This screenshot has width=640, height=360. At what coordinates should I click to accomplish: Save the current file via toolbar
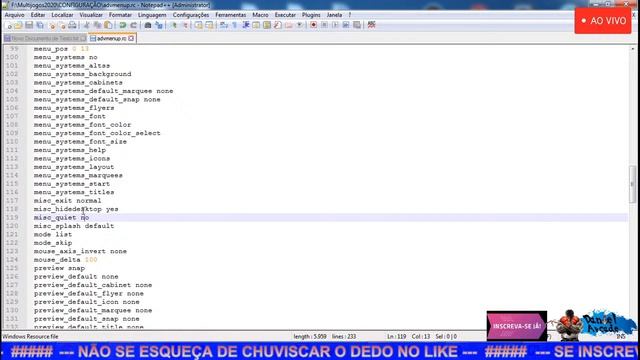click(29, 25)
